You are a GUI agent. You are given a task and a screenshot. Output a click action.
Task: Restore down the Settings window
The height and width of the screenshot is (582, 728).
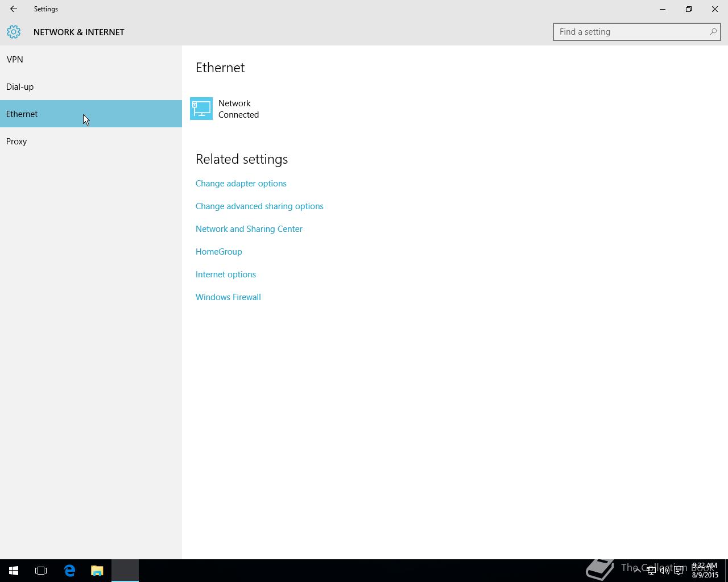(689, 9)
